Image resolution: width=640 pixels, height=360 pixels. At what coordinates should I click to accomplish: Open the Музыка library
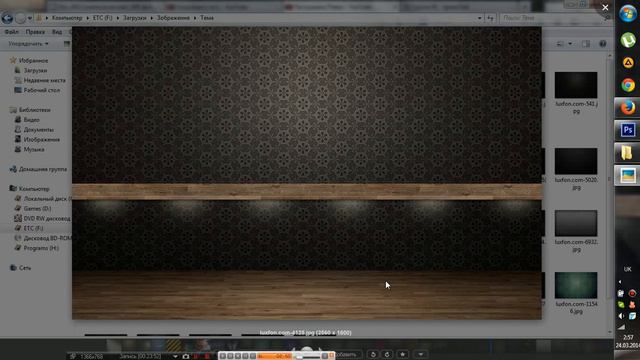34,149
